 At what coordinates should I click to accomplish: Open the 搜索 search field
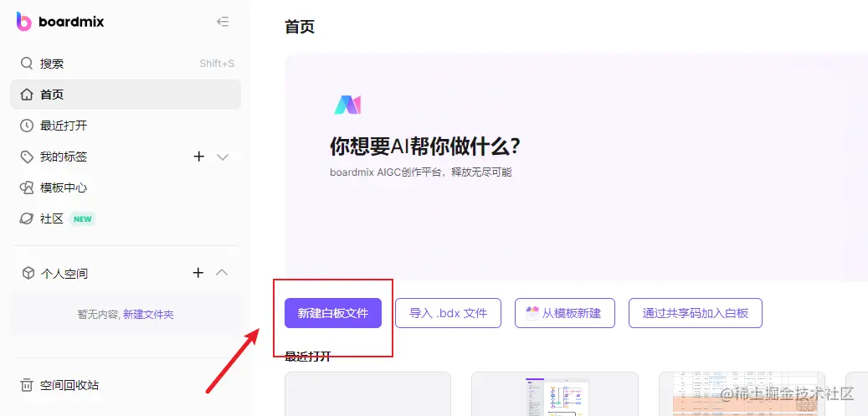pyautogui.click(x=126, y=63)
